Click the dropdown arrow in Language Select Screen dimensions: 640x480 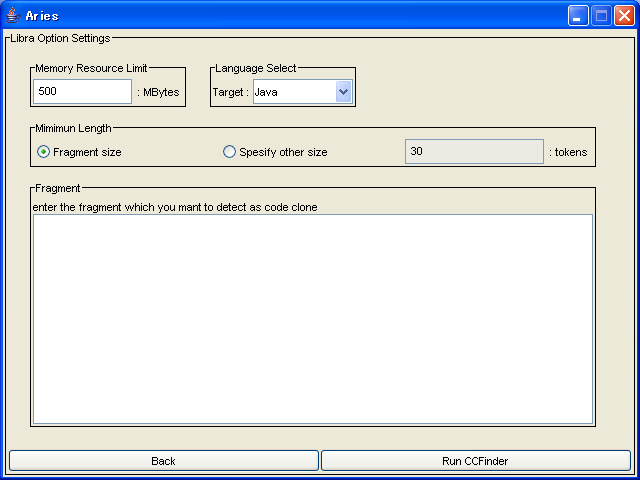click(343, 92)
